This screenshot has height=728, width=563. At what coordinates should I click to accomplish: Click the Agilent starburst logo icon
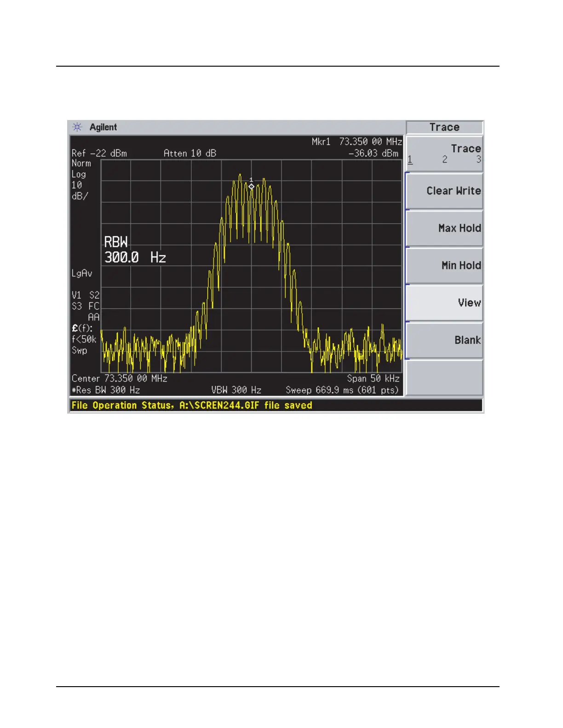[77, 127]
